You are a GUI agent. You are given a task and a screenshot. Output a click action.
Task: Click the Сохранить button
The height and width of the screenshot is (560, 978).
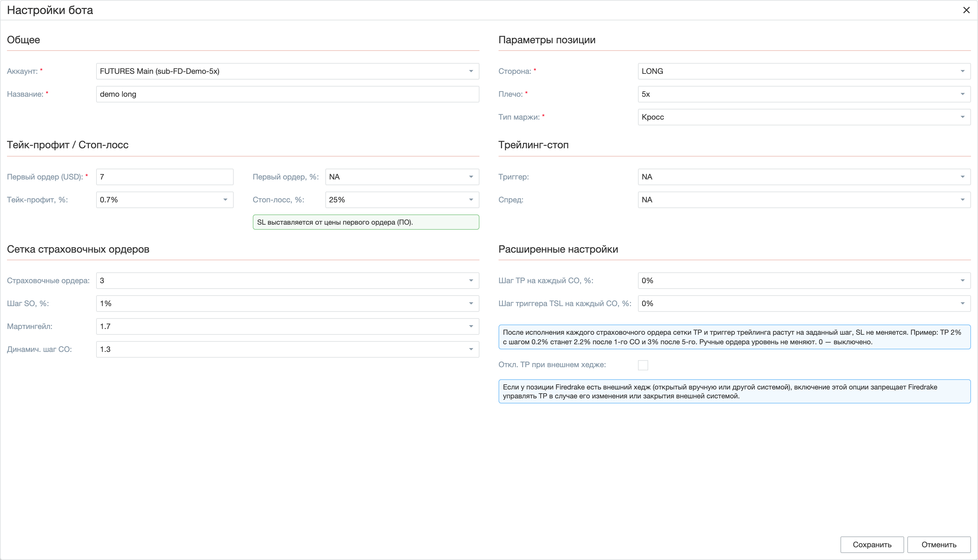click(x=872, y=545)
